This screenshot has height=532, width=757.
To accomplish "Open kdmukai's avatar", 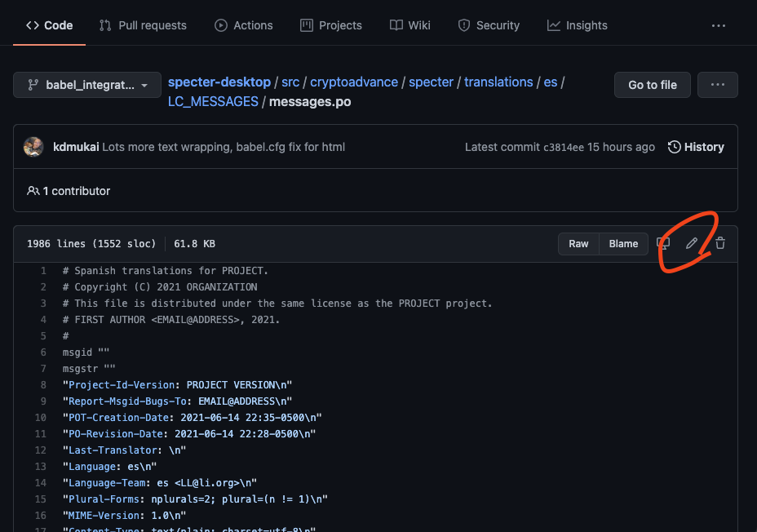I will point(33,147).
